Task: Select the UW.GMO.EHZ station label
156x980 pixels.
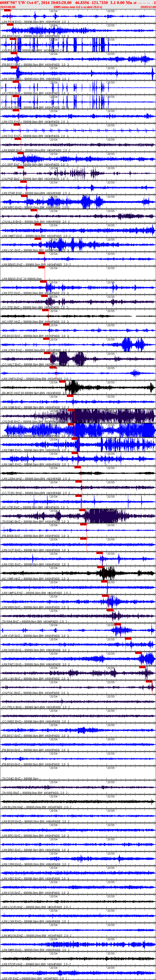Action: 35,465
